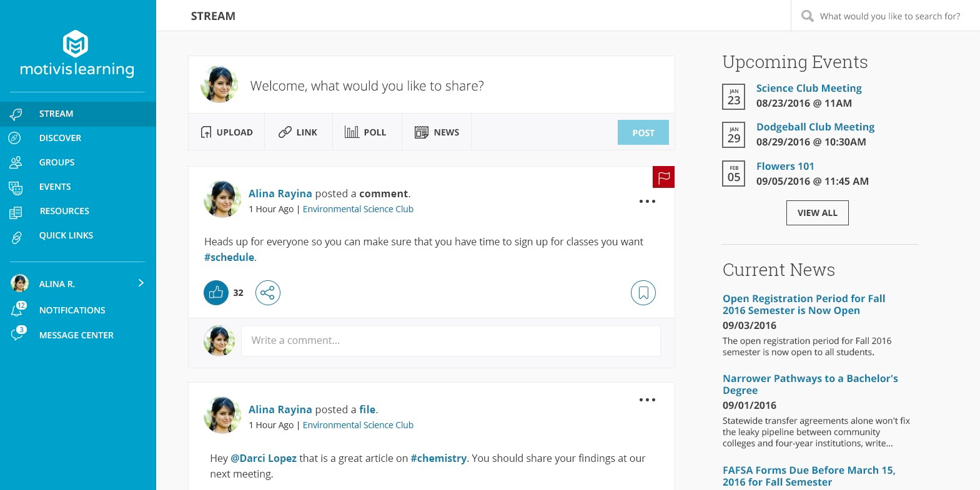This screenshot has height=490, width=980.
Task: Open Environmental Science Club on comment post
Action: [x=358, y=209]
